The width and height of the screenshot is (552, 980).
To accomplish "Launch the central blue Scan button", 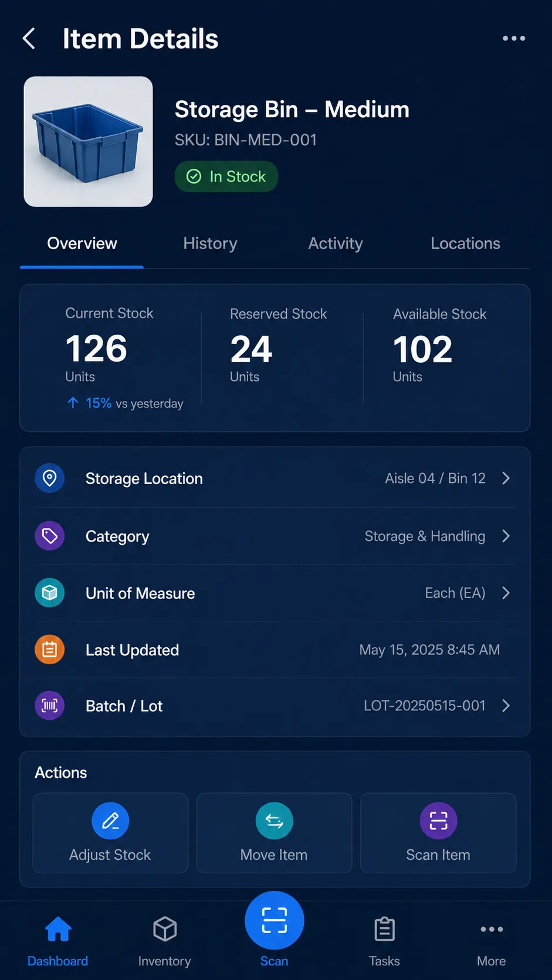I will [274, 920].
